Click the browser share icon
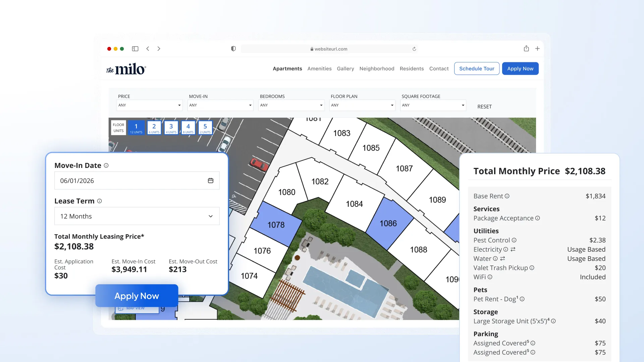 point(526,49)
